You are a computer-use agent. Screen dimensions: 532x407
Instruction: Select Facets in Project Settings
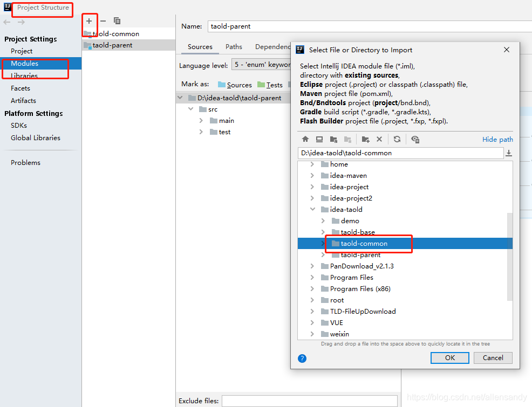(21, 88)
